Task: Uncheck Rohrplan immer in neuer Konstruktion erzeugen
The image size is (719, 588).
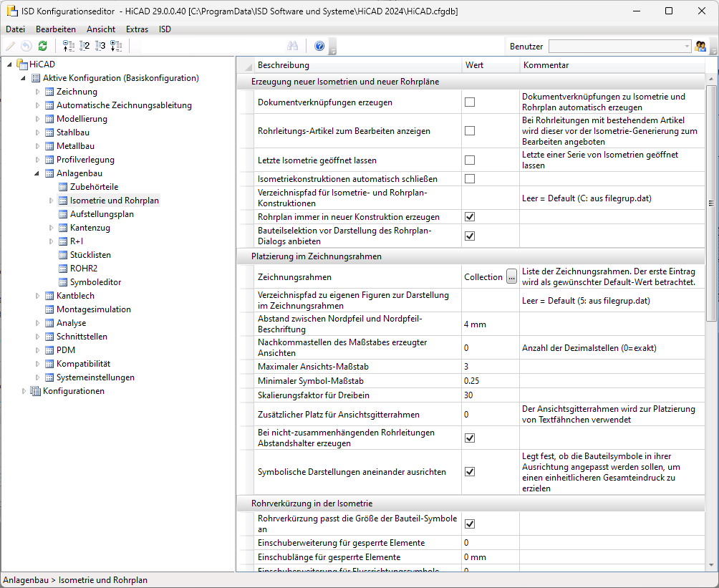Action: [470, 216]
